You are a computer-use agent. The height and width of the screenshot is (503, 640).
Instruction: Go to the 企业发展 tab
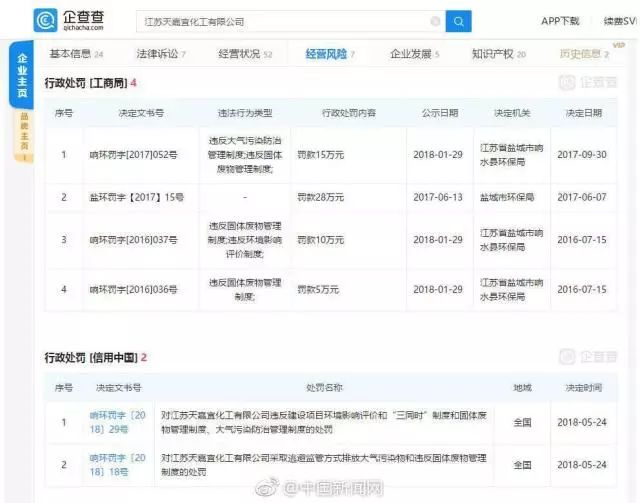coord(414,54)
